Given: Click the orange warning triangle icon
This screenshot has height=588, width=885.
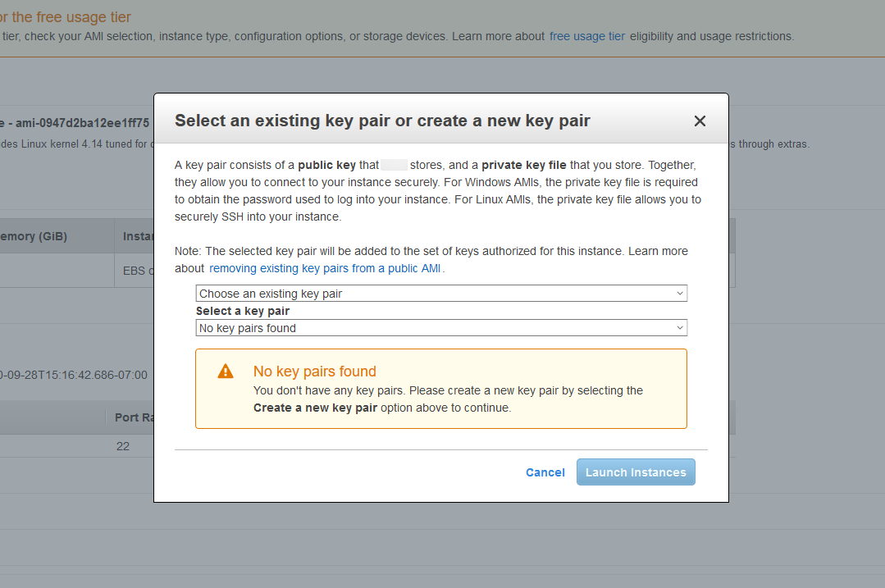Looking at the screenshot, I should coord(226,371).
